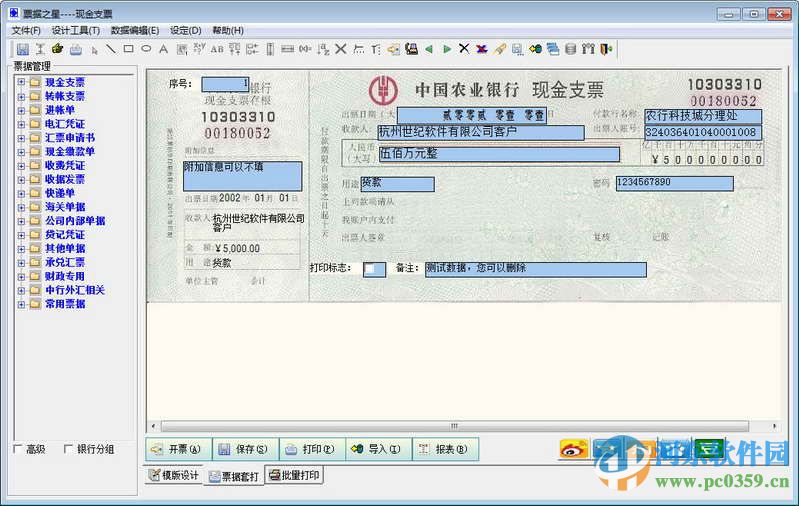Click the 序号 input field
Image resolution: width=799 pixels, height=506 pixels.
pyautogui.click(x=225, y=84)
